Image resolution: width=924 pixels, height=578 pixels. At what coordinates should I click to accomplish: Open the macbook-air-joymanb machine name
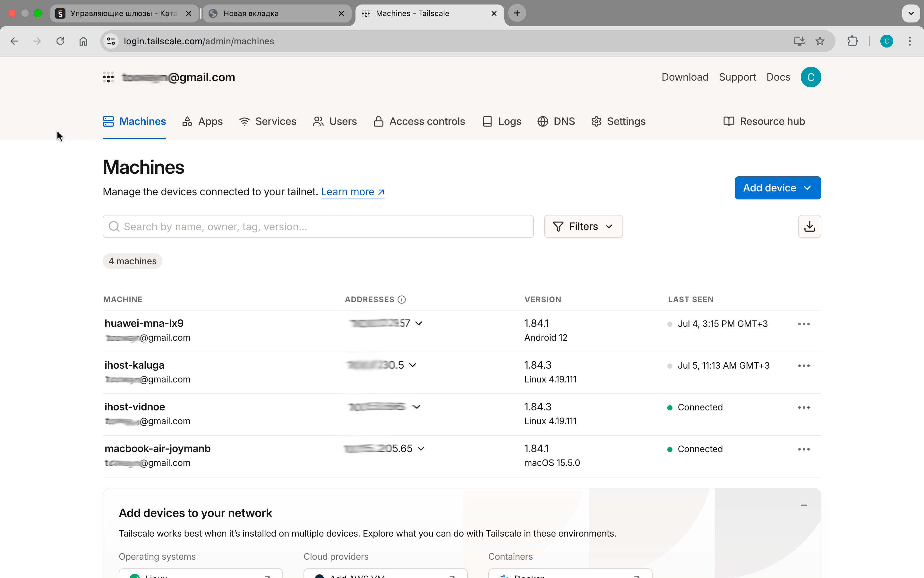tap(158, 448)
